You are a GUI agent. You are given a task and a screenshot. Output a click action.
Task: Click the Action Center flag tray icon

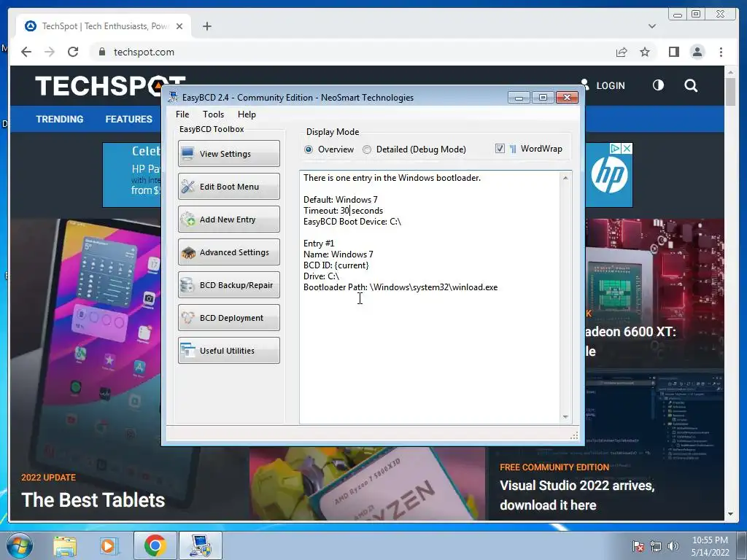click(638, 546)
